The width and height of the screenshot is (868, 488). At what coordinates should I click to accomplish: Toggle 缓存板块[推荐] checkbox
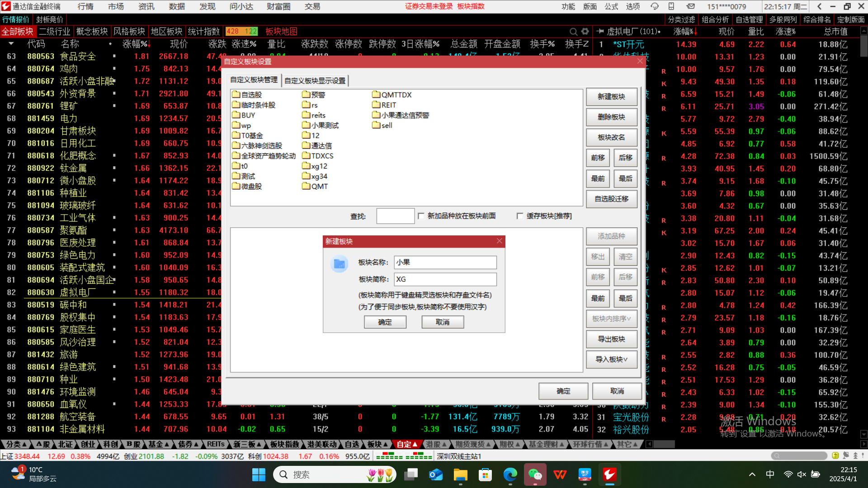point(520,216)
